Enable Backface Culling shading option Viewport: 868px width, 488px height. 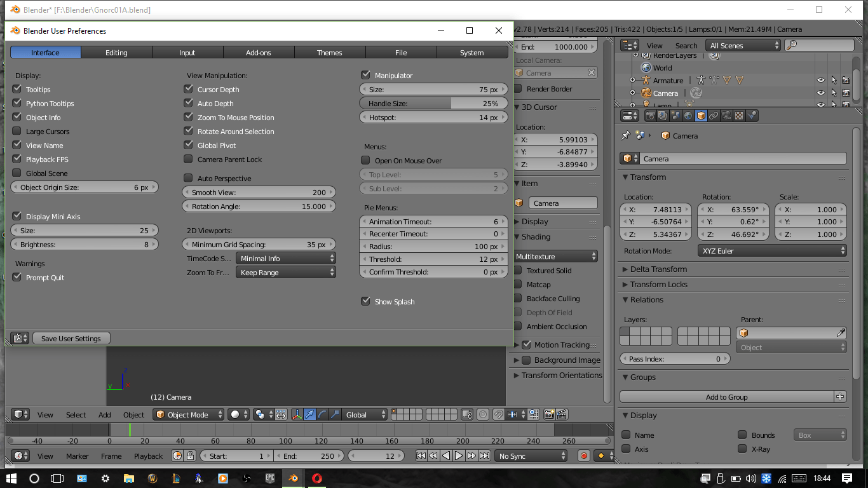point(519,299)
